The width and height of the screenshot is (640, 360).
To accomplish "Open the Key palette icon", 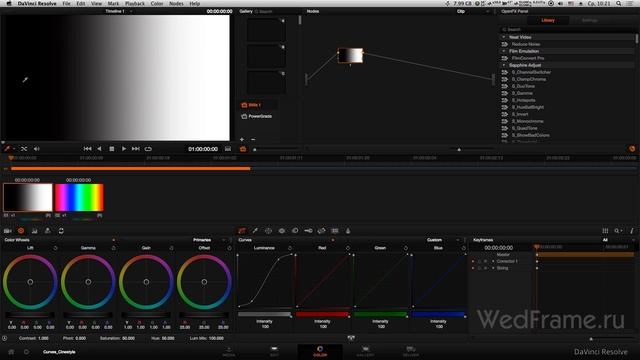I will pos(308,231).
